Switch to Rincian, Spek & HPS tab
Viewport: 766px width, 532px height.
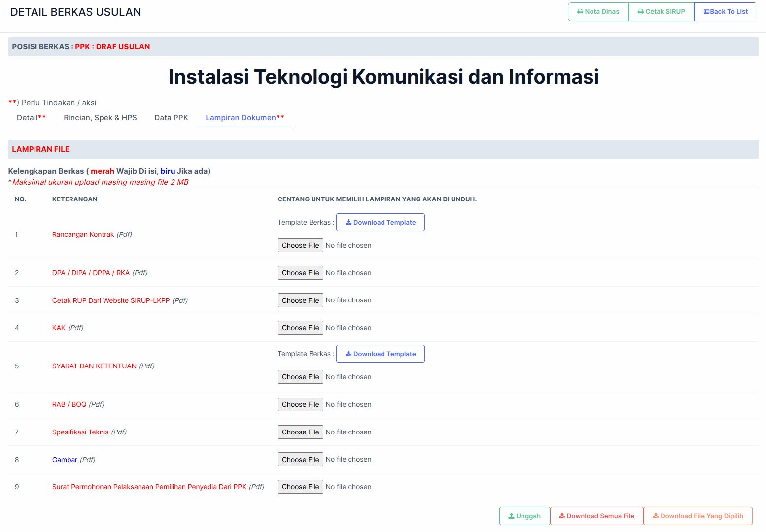(100, 118)
